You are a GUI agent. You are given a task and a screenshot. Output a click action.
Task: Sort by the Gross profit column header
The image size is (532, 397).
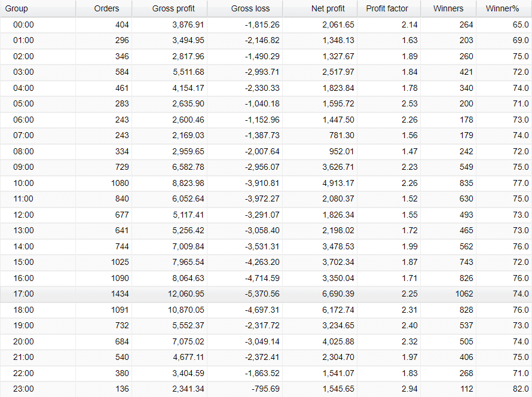[x=173, y=8]
